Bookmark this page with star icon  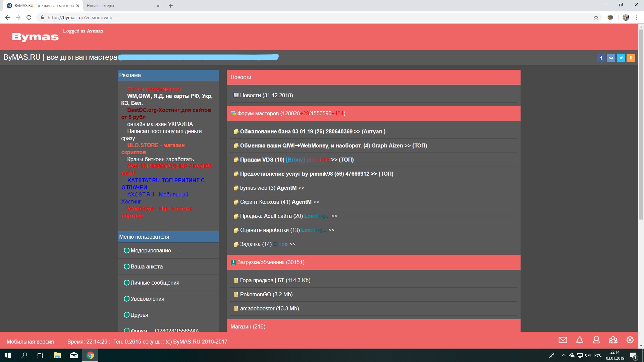coord(596,17)
